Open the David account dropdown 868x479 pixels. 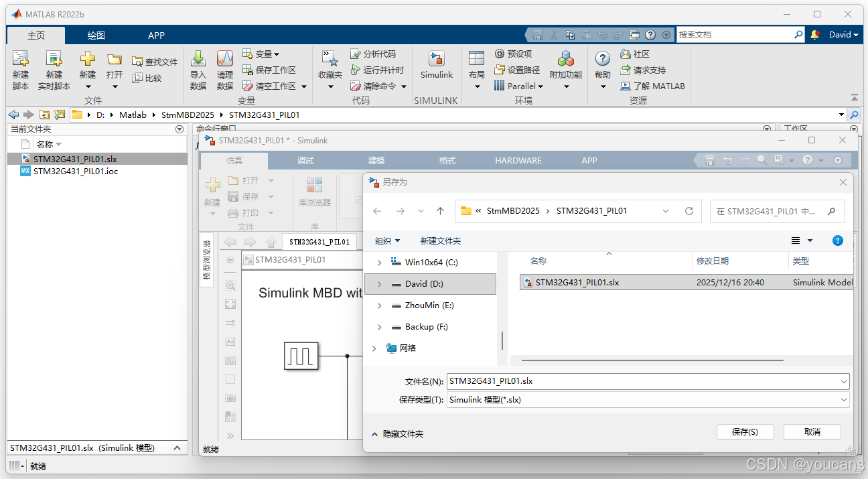(x=843, y=34)
